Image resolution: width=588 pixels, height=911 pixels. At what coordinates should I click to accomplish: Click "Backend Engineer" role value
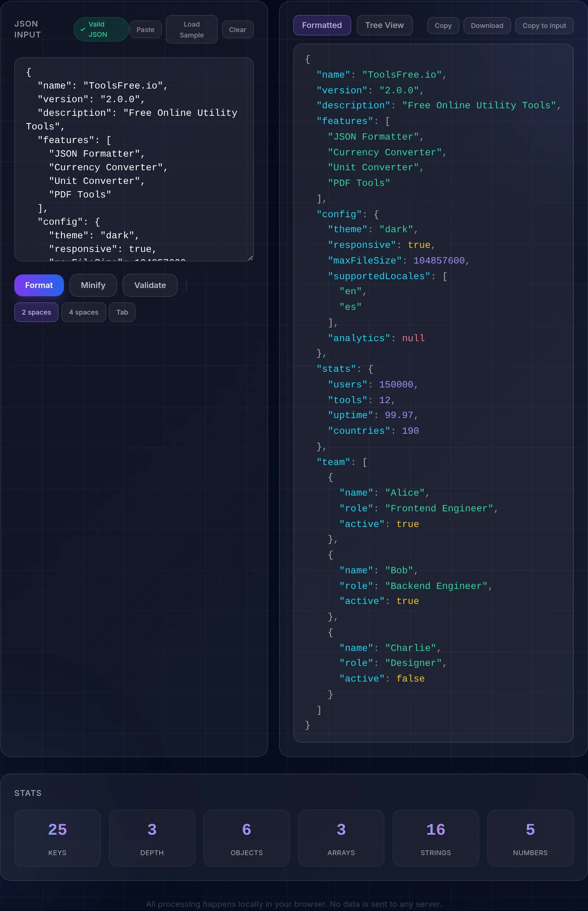[x=436, y=586]
